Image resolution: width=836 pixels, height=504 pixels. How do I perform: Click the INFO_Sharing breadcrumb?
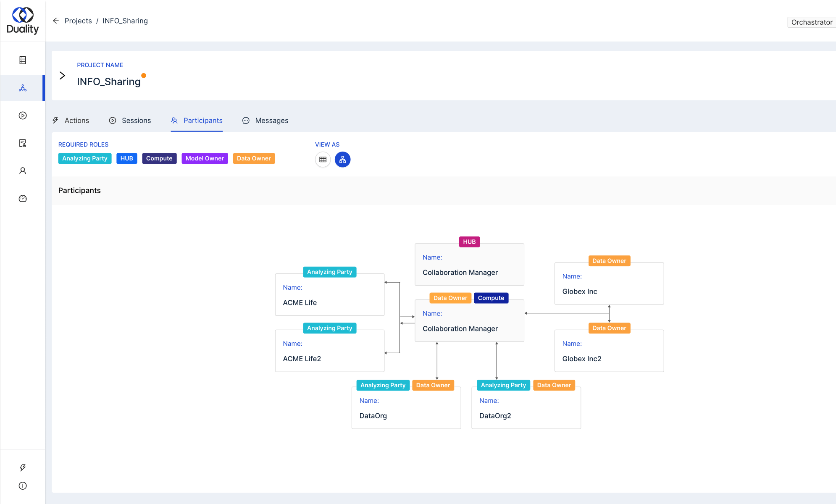point(125,21)
